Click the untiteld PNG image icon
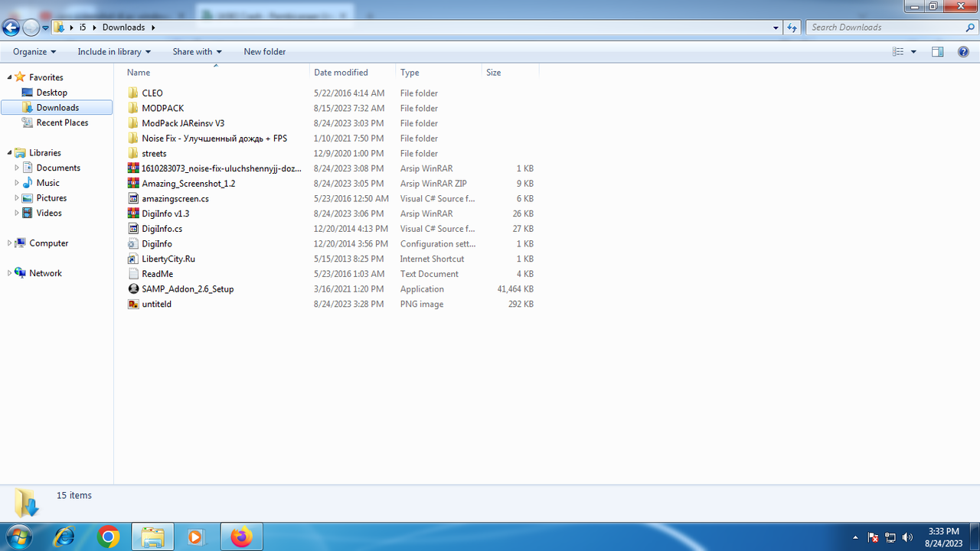 pyautogui.click(x=134, y=304)
